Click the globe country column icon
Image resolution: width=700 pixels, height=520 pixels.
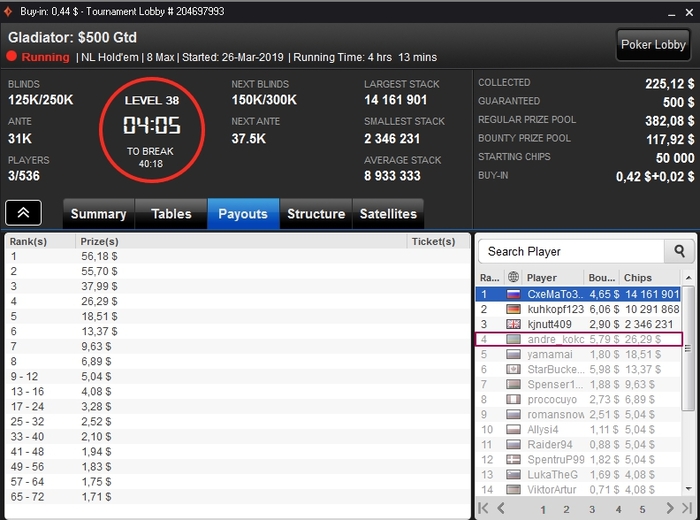point(513,277)
